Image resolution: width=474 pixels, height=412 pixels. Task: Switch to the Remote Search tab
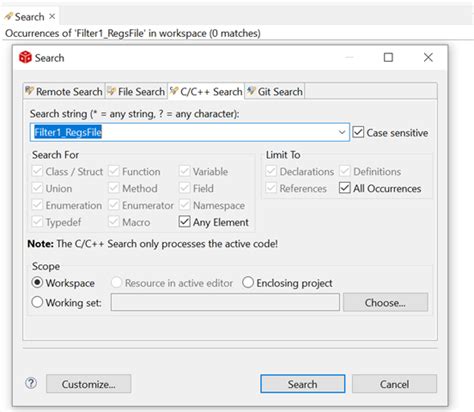[x=64, y=91]
